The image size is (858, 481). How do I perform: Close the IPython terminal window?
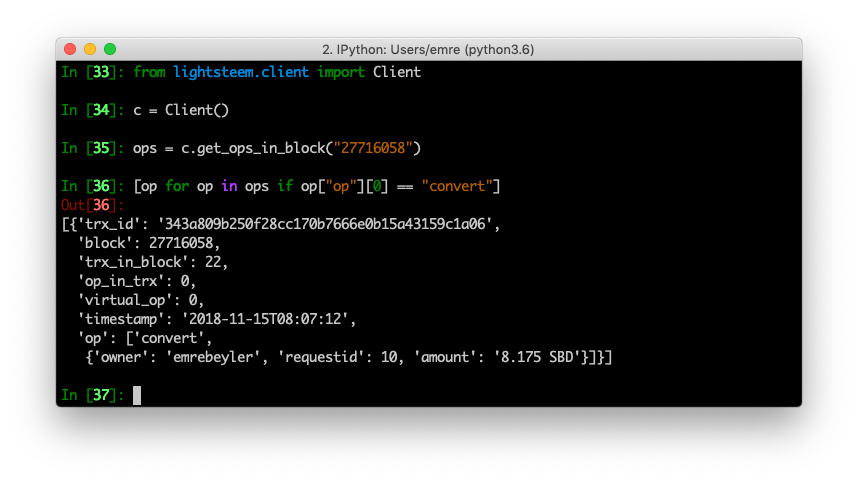[x=70, y=49]
